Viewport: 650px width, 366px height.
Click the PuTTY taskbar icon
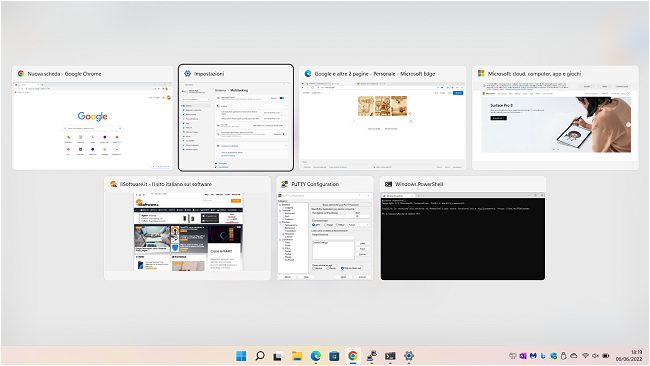click(371, 356)
